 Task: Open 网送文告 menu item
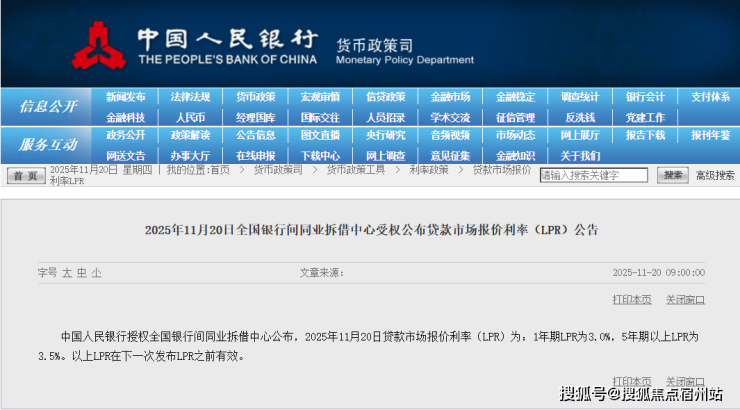tap(126, 156)
